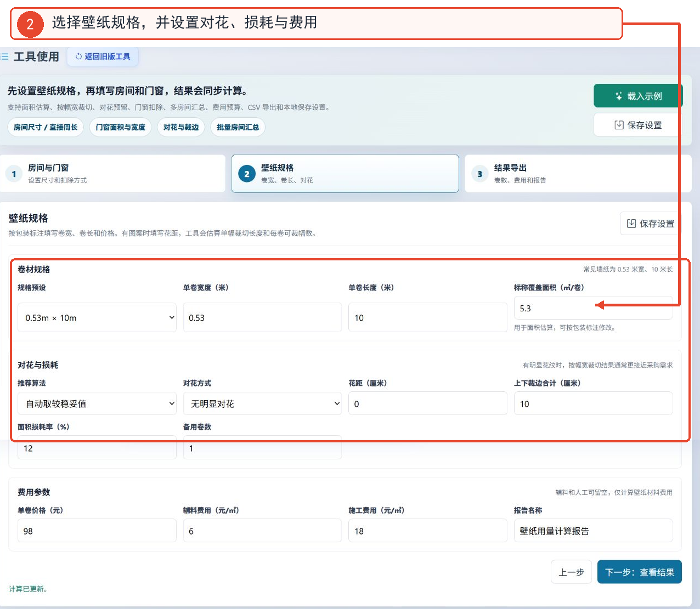The width and height of the screenshot is (700, 609).
Task: Click the 上一步 button
Action: coord(571,572)
